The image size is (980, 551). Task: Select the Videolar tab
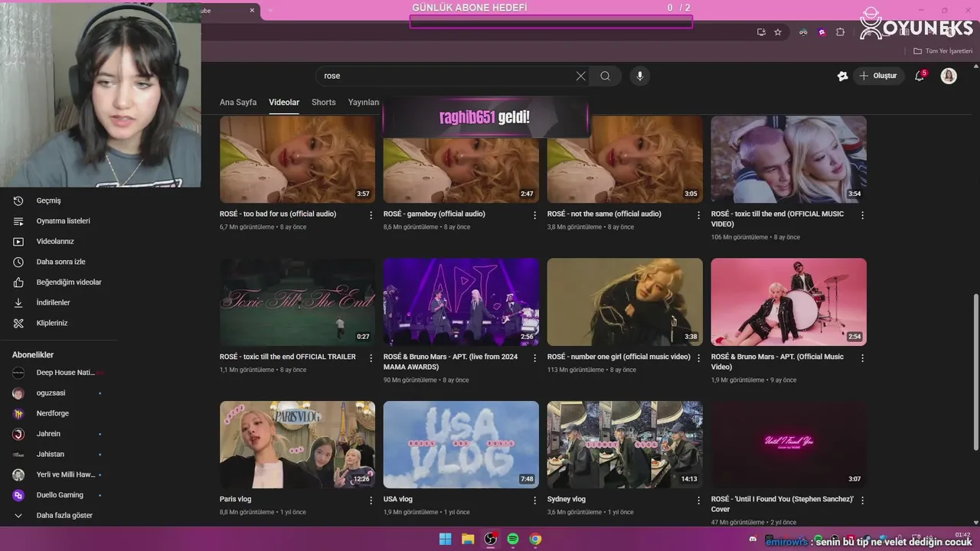(x=284, y=103)
